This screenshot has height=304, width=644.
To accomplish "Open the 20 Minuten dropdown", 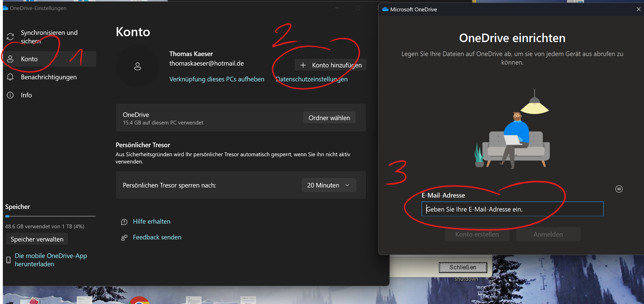I will click(x=329, y=185).
